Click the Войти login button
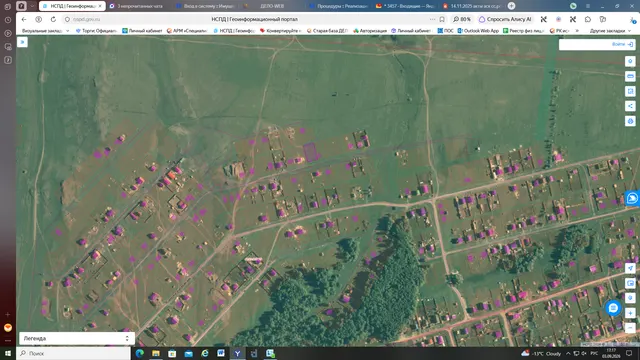This screenshot has height=360, width=640. tap(622, 44)
